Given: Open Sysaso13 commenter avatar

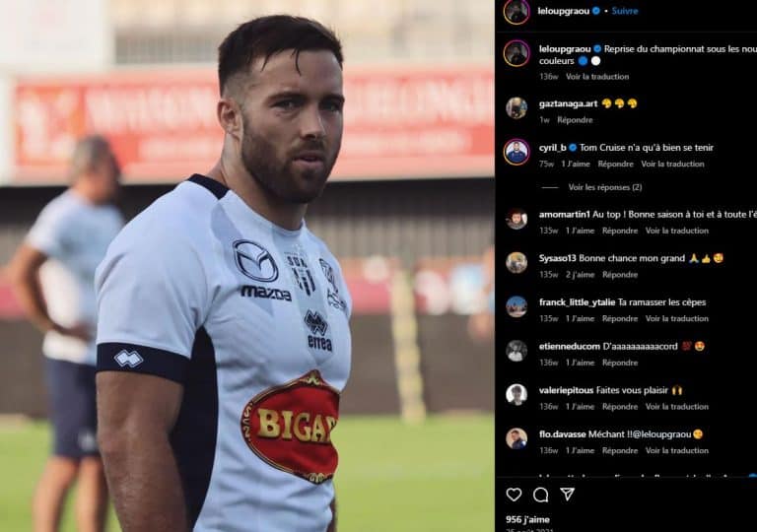Looking at the screenshot, I should coord(516,263).
